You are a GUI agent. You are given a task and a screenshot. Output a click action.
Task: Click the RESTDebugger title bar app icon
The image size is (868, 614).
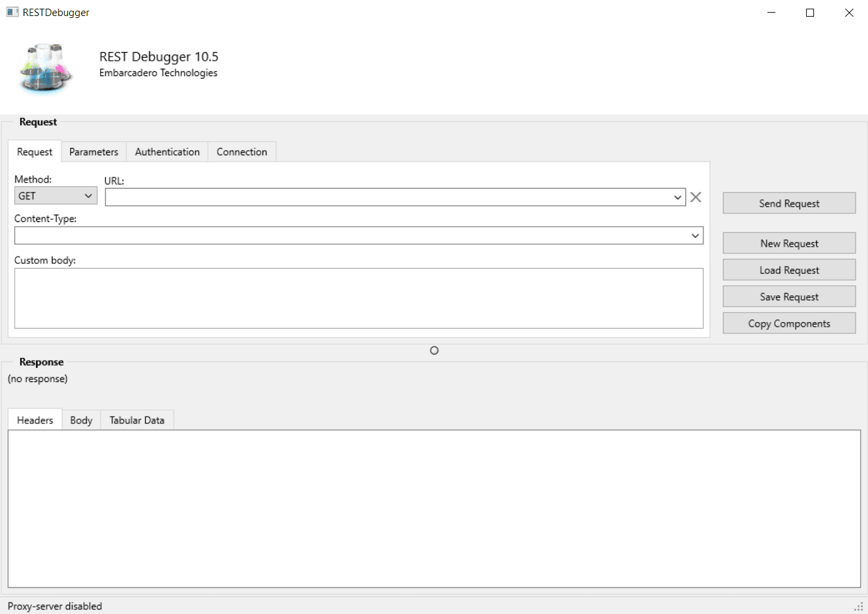[12, 12]
